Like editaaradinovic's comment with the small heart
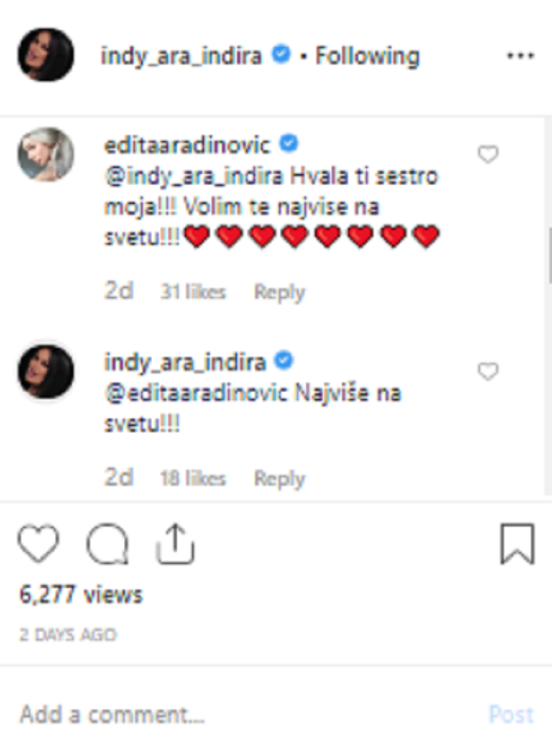Viewport: 552px width, 756px height. pos(488,155)
